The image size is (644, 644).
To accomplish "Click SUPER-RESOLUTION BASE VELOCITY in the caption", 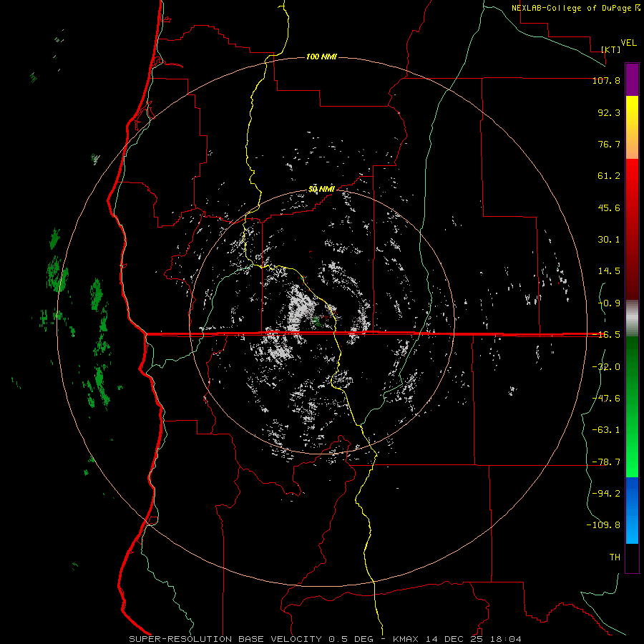I will (x=225, y=639).
